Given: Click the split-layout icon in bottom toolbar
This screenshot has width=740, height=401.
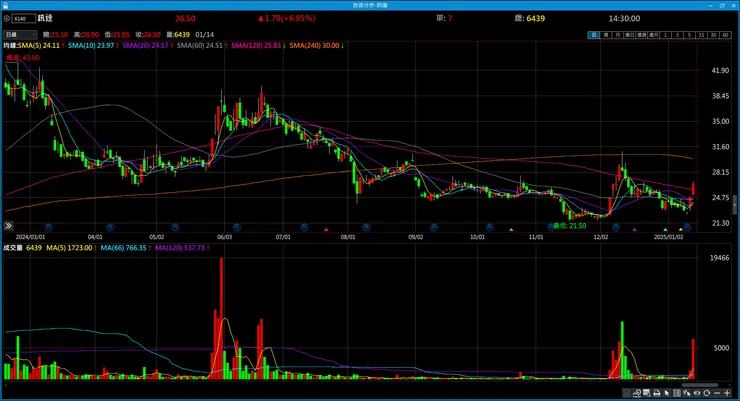Looking at the screenshot, I should pyautogui.click(x=677, y=393).
